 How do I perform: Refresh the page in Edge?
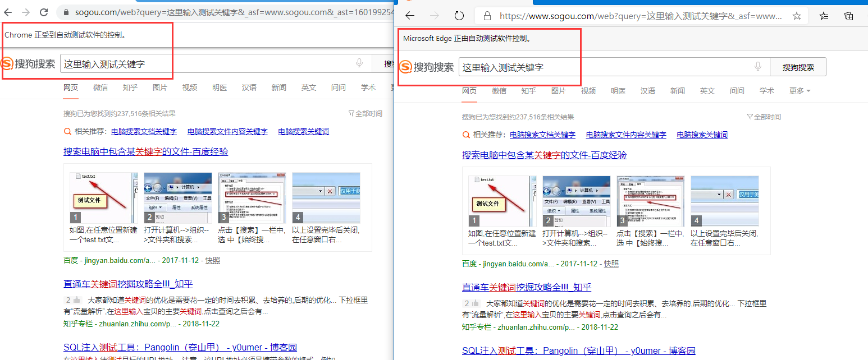459,16
